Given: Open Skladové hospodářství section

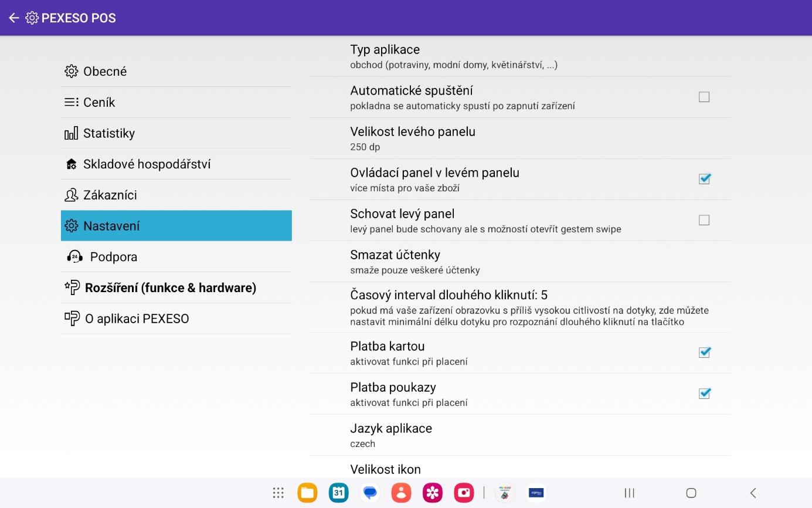Looking at the screenshot, I should coord(176,164).
